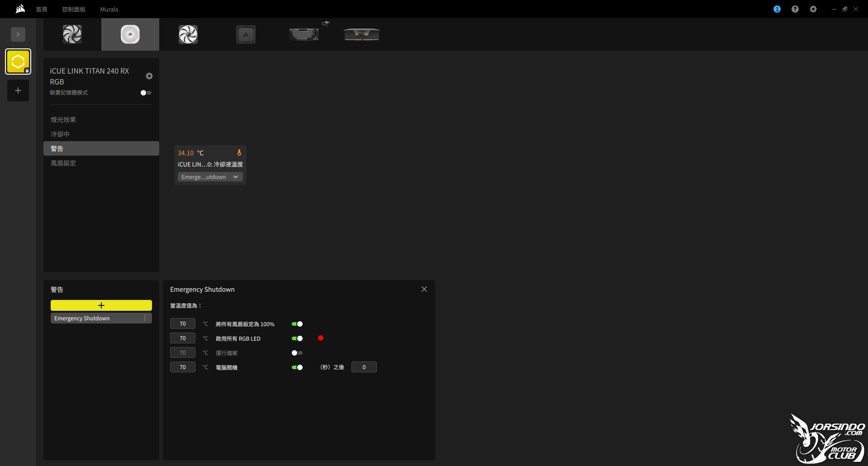Toggle the computer shutdown switch

(297, 367)
